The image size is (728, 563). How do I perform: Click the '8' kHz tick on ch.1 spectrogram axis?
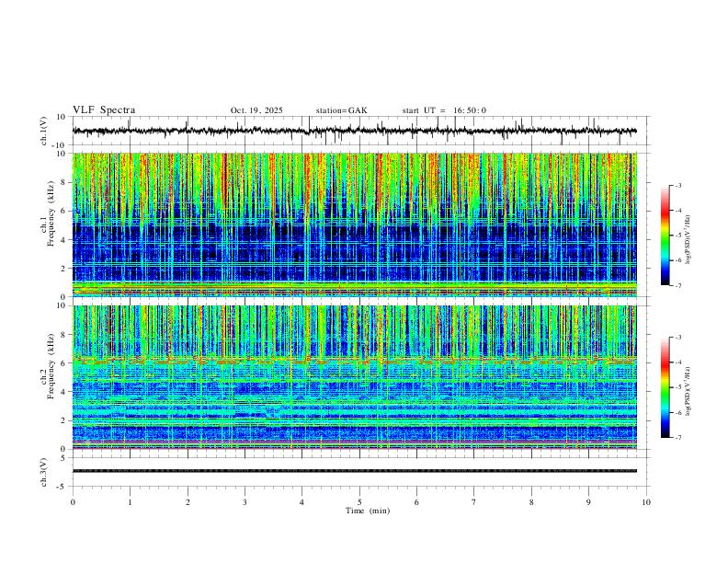(x=63, y=182)
